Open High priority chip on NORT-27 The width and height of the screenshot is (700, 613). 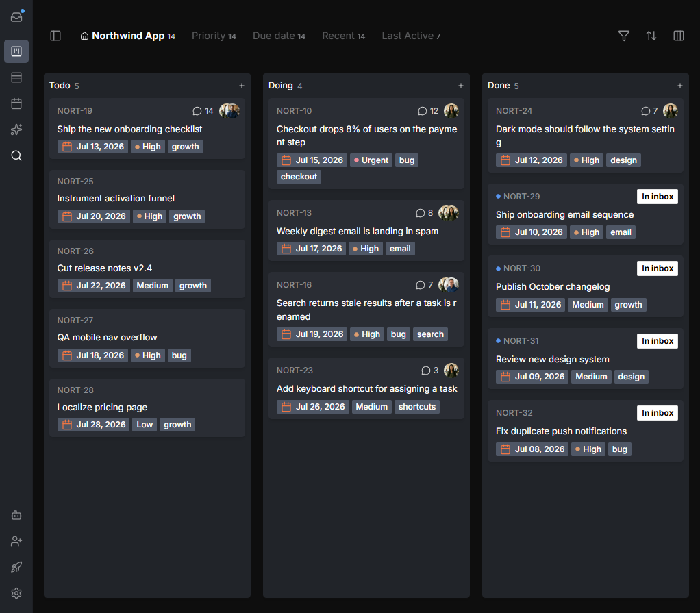pos(148,355)
